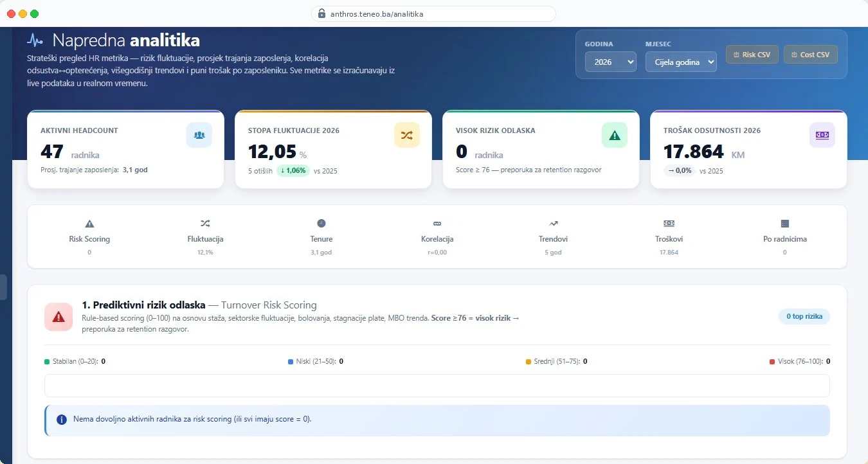Screen dimensions: 868x464
Task: Click the blue Niski (21–50) legend swatch
Action: point(291,362)
